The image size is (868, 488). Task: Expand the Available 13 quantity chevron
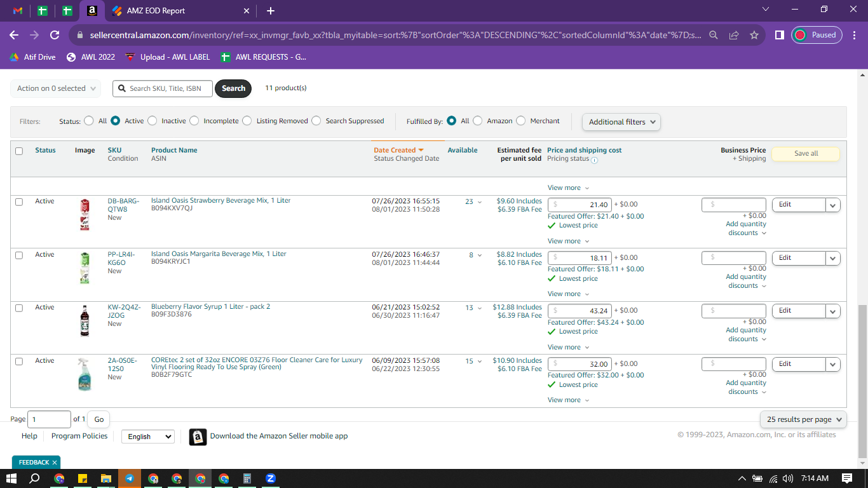point(480,308)
